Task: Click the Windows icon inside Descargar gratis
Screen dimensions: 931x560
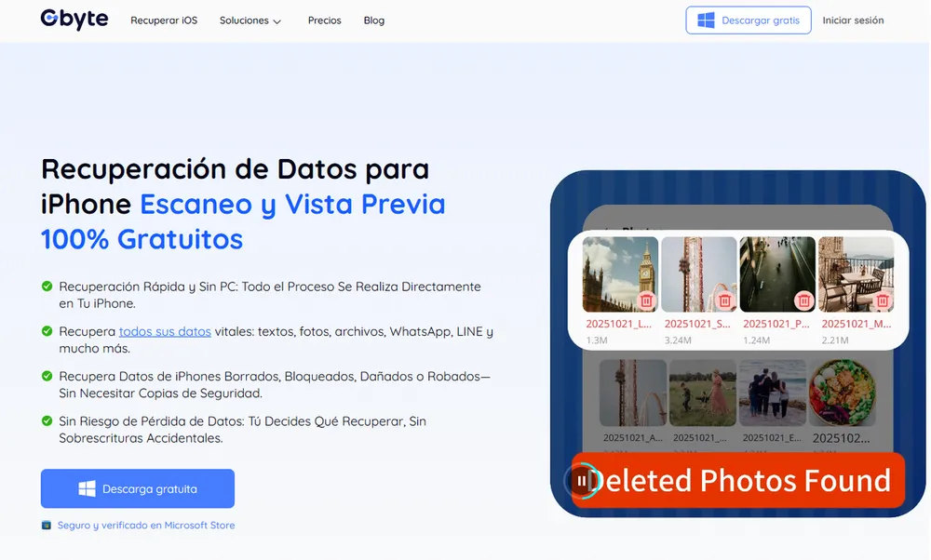Action: (x=707, y=20)
